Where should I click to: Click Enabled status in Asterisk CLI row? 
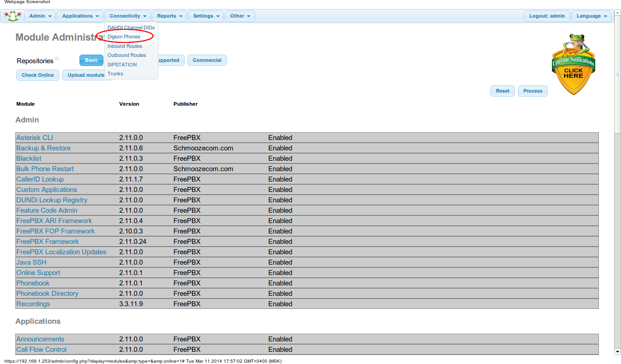(280, 138)
